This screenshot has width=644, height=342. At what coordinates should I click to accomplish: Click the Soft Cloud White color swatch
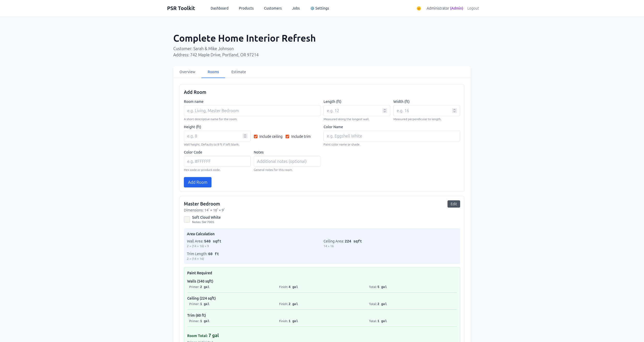point(187,219)
